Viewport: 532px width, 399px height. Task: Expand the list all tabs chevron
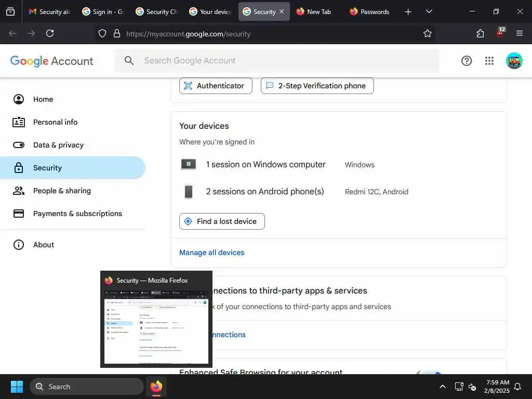pos(429,12)
